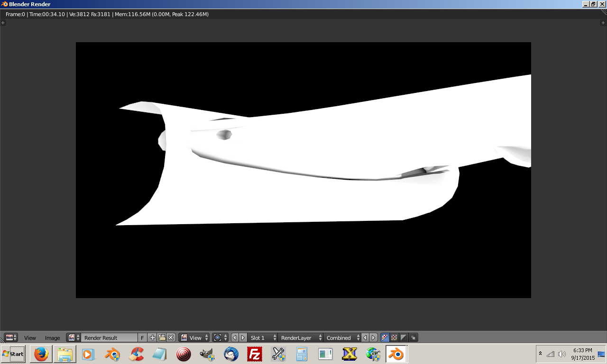Launch FileZilla from the taskbar
The height and width of the screenshot is (364, 607).
255,354
